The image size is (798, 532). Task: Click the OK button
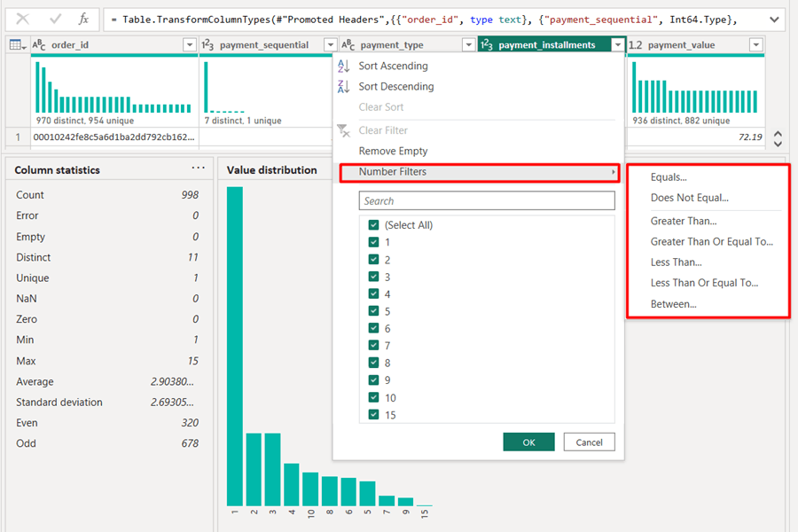pyautogui.click(x=528, y=442)
